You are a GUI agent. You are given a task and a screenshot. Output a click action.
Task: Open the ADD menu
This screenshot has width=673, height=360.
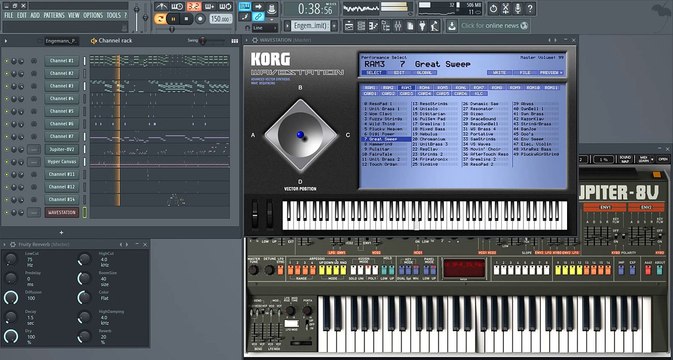coord(35,15)
